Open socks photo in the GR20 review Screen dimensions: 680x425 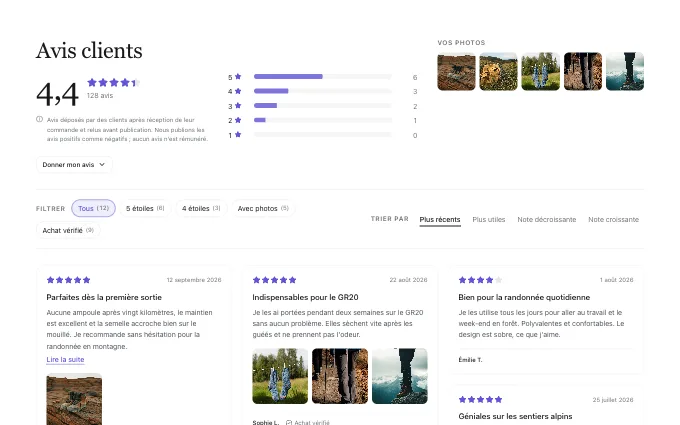280,376
